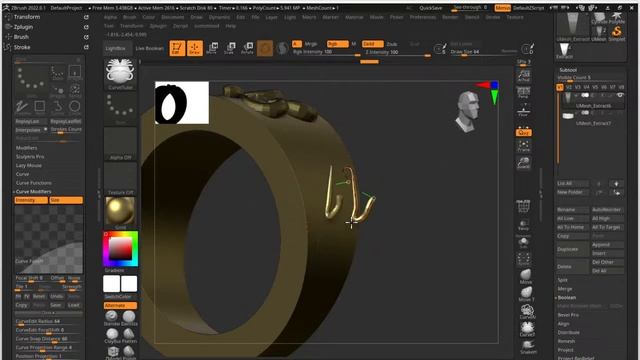
Task: Select the Move transform icon
Action: click(x=212, y=48)
